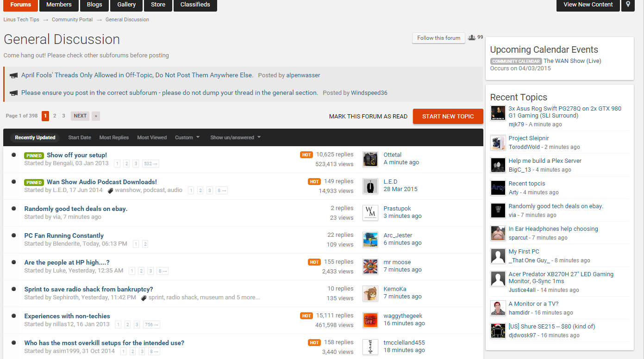Go to NEXT page of topics

pyautogui.click(x=80, y=116)
